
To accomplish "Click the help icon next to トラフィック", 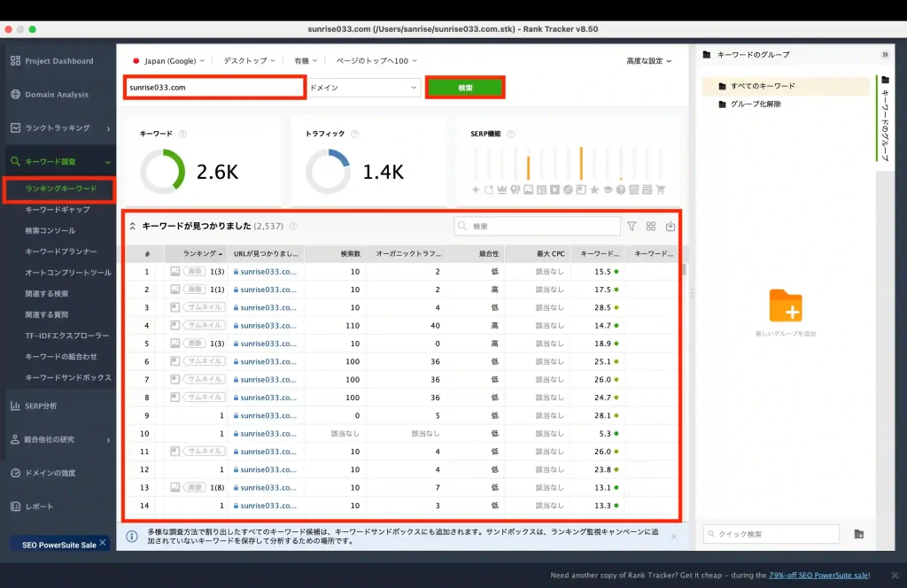I will pyautogui.click(x=354, y=134).
